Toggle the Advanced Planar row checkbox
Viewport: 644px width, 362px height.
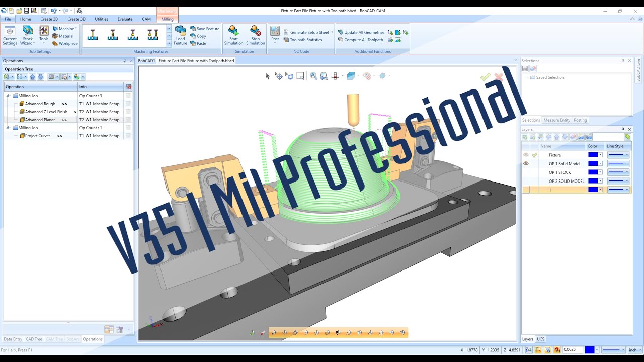128,120
